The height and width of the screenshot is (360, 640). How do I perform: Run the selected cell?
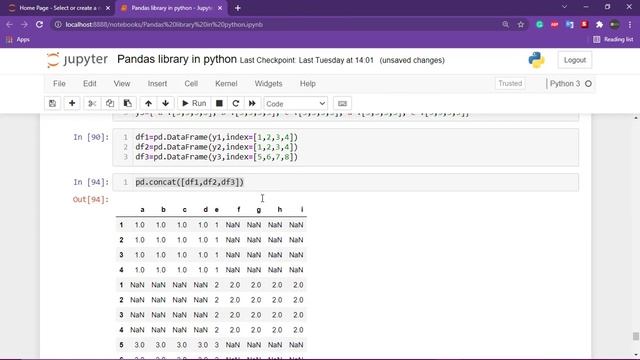point(194,104)
